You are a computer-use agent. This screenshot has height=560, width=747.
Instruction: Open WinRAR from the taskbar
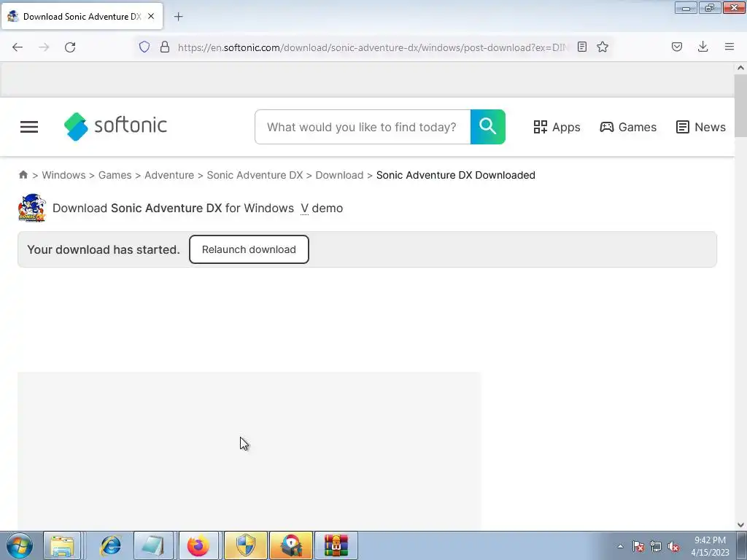click(x=336, y=545)
